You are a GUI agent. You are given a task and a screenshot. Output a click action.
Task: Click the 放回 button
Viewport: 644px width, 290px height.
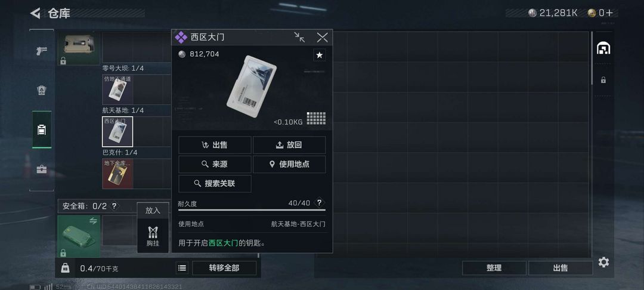tap(289, 145)
